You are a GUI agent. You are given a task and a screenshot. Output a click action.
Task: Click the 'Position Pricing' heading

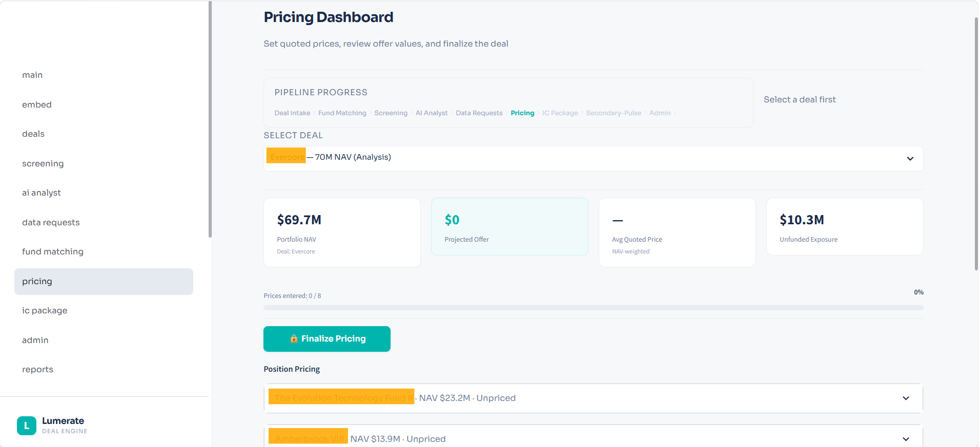[x=292, y=369]
